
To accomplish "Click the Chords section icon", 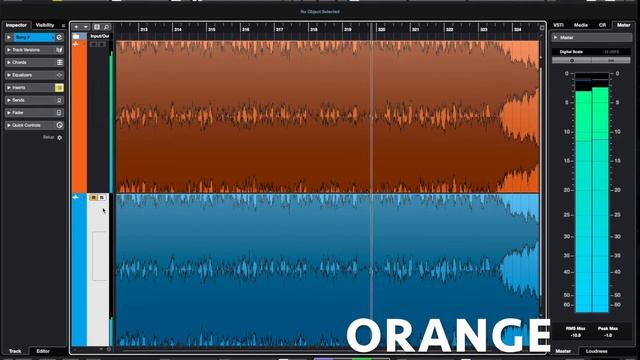I will [x=60, y=62].
